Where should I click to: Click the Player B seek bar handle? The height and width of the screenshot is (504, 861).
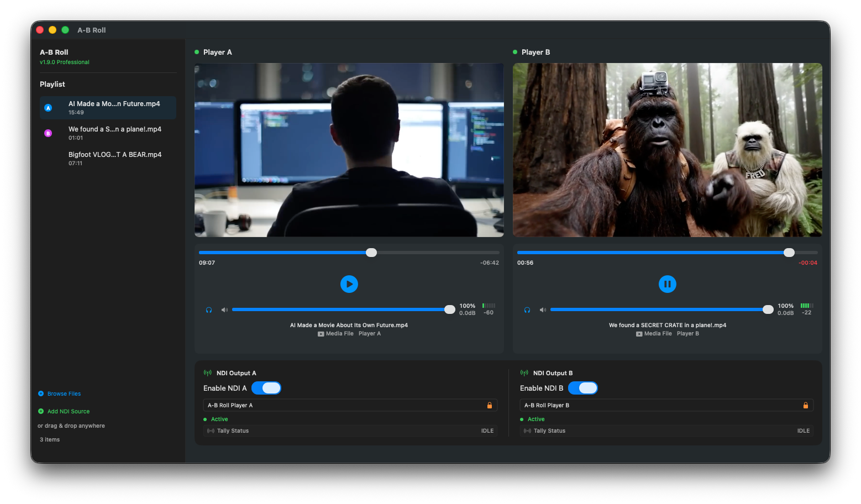pyautogui.click(x=789, y=253)
